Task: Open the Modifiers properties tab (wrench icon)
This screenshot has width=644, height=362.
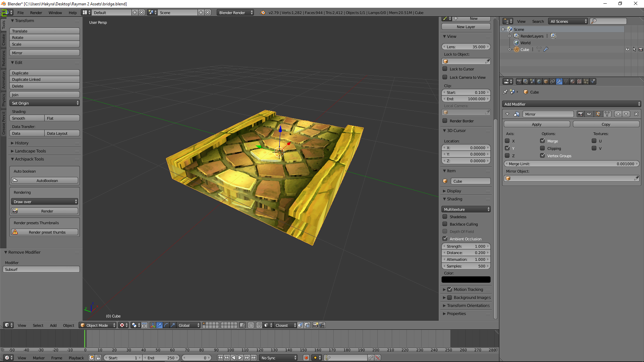Action: coord(559,81)
